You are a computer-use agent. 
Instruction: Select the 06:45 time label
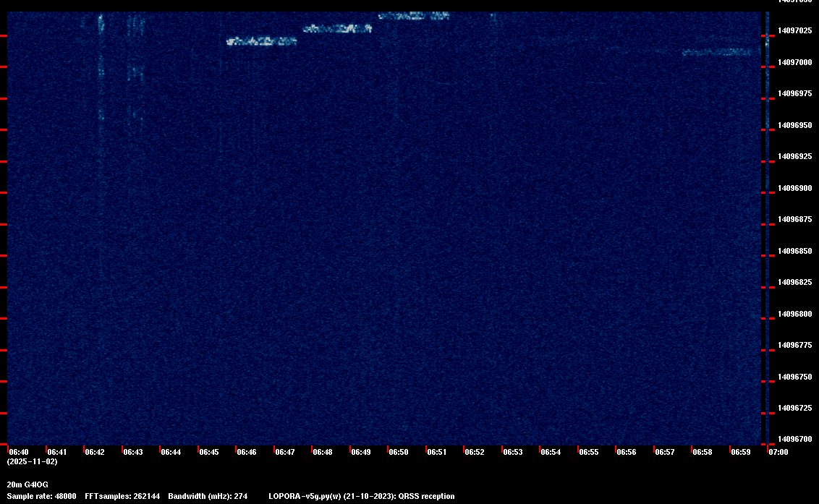[x=209, y=452]
